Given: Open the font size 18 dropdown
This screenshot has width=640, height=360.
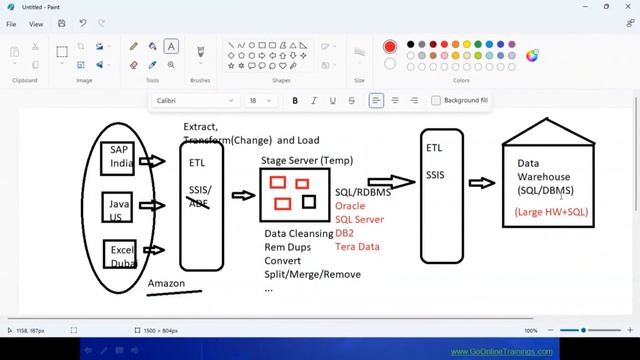Looking at the screenshot, I should coord(260,100).
